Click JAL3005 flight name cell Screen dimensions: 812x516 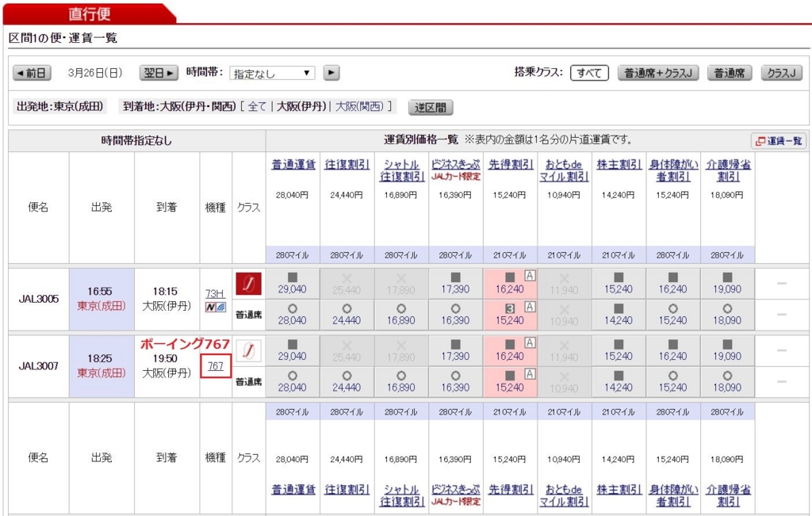click(39, 299)
